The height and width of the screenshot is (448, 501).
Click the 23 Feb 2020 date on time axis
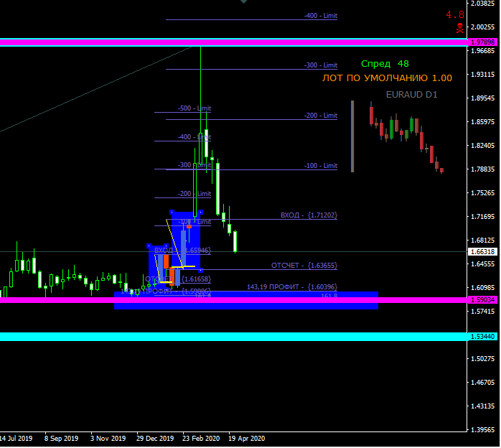(201, 439)
